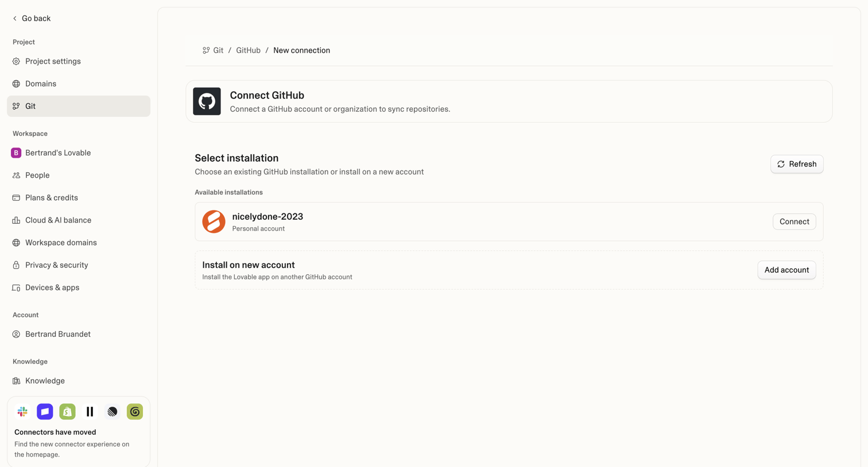Open the Domains section
The height and width of the screenshot is (467, 868).
point(79,84)
